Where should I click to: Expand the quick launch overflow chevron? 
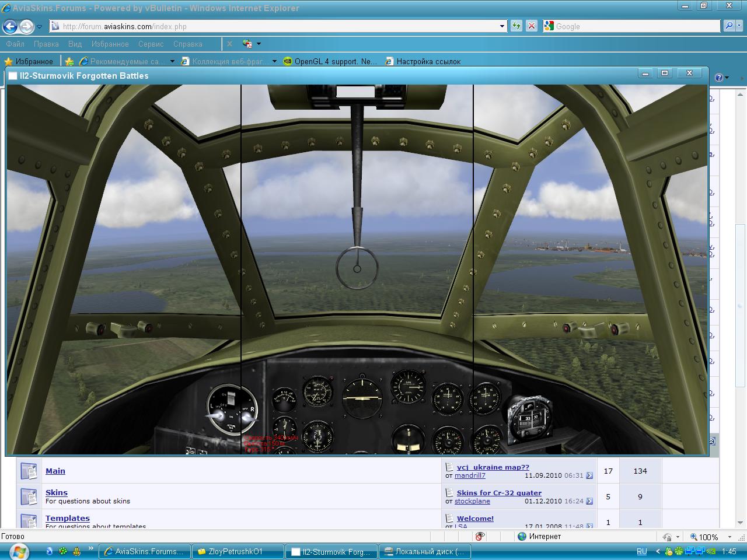pyautogui.click(x=91, y=548)
